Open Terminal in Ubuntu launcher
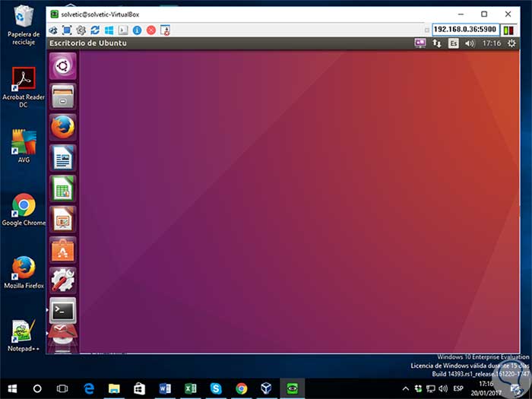This screenshot has width=532, height=399. [63, 311]
